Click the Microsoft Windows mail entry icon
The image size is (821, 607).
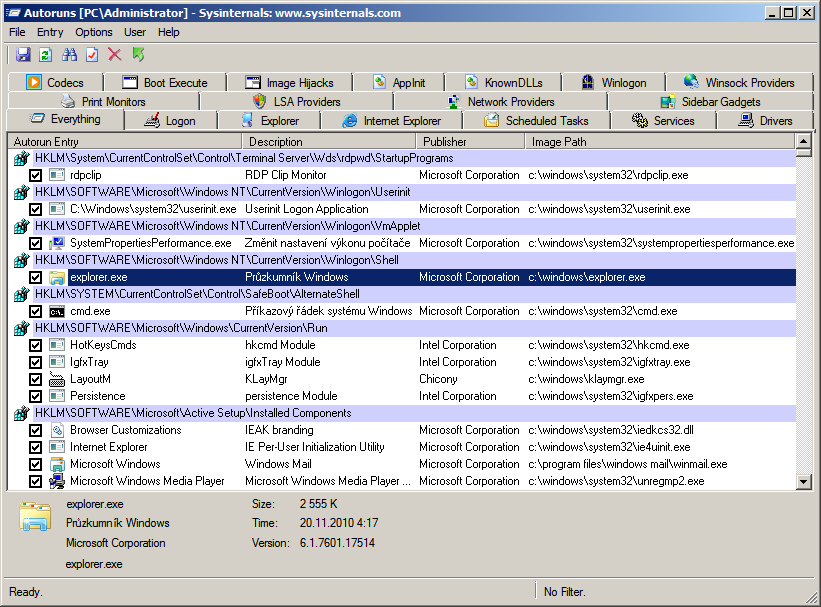[57, 465]
